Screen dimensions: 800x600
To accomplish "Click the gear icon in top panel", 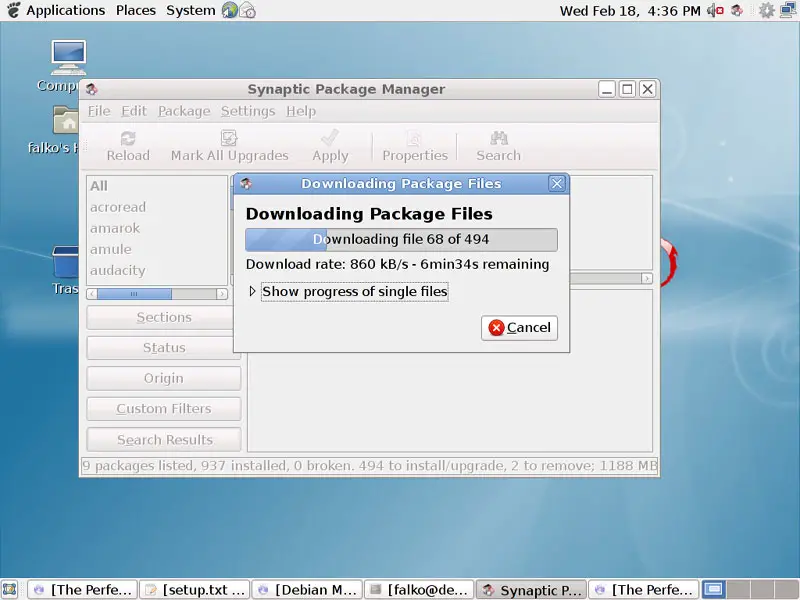I will (766, 10).
